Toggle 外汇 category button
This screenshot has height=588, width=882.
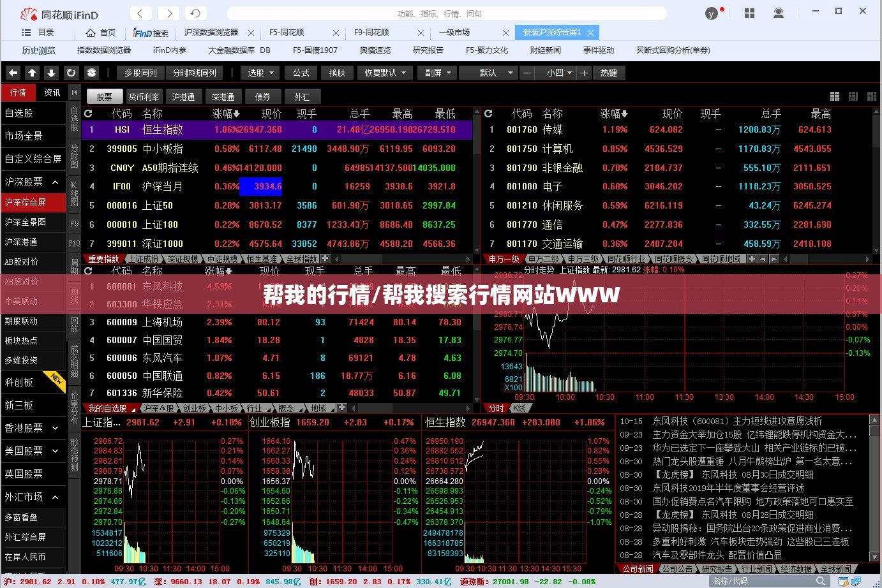click(302, 97)
